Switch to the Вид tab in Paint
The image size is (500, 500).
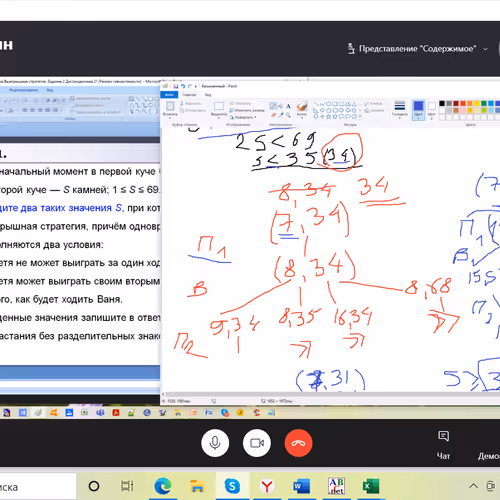[x=208, y=95]
